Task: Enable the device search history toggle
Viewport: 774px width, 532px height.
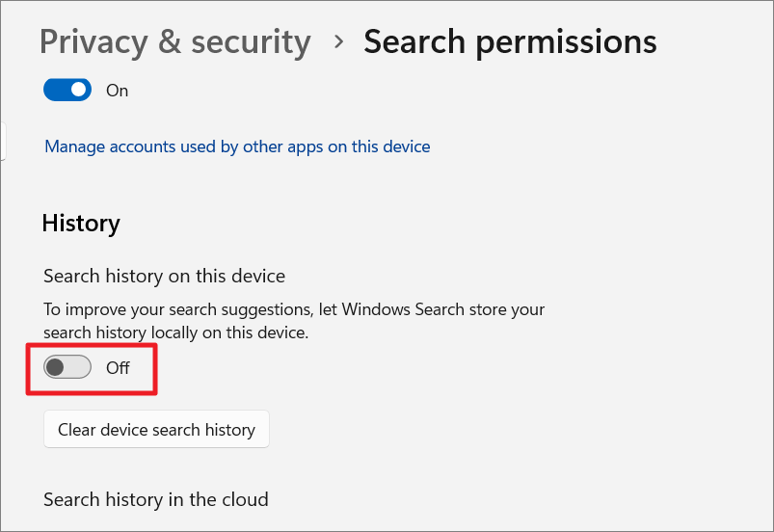Action: pos(67,367)
